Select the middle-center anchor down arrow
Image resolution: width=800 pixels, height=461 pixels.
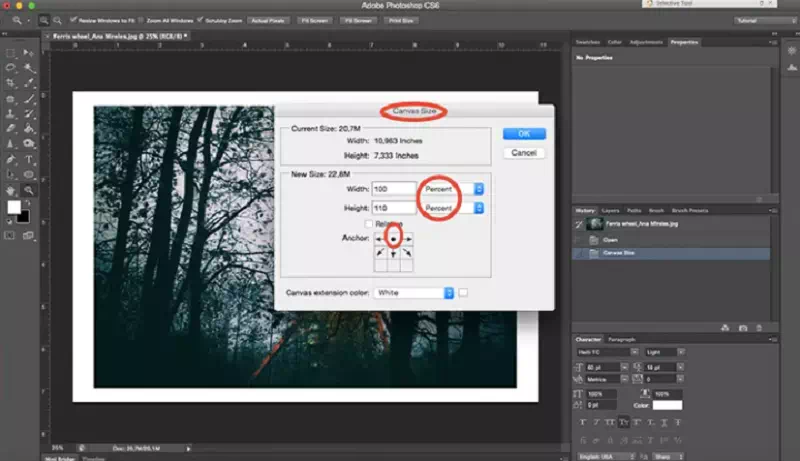pyautogui.click(x=393, y=253)
